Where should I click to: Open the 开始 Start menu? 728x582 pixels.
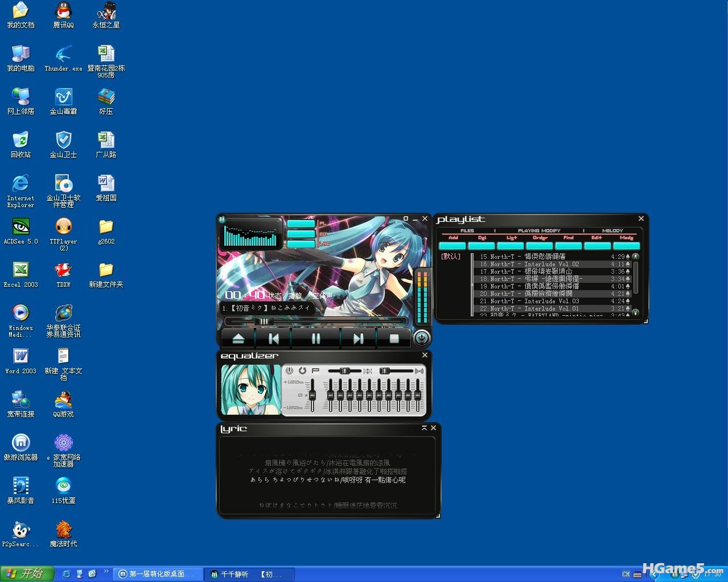pos(27,573)
